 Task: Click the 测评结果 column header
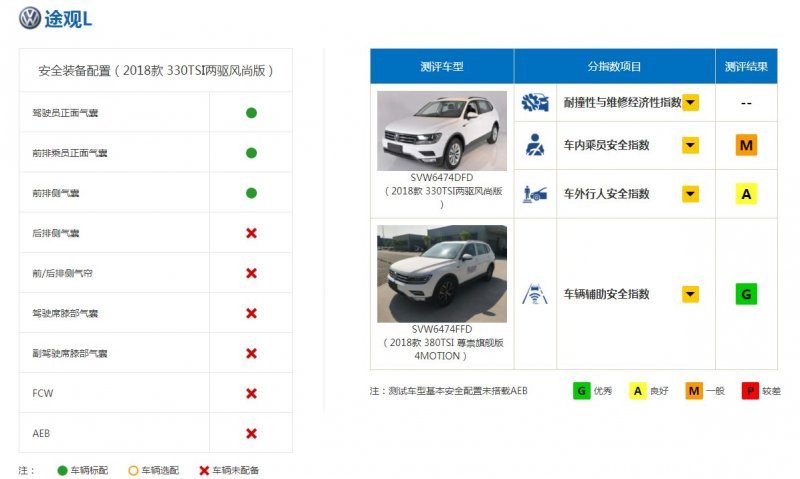click(746, 66)
